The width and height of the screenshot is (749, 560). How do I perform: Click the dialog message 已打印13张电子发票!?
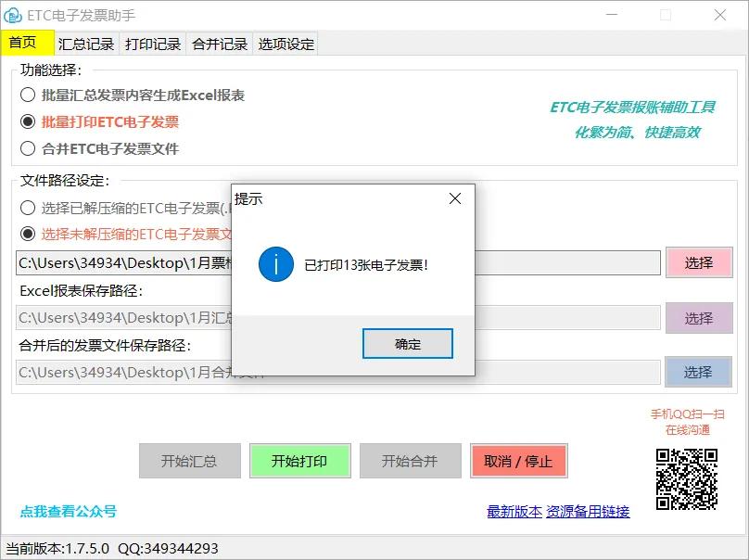366,265
